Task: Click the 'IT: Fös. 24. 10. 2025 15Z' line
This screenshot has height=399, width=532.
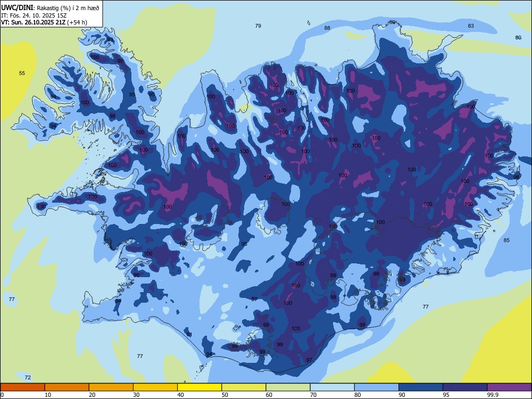Action: click(x=34, y=15)
